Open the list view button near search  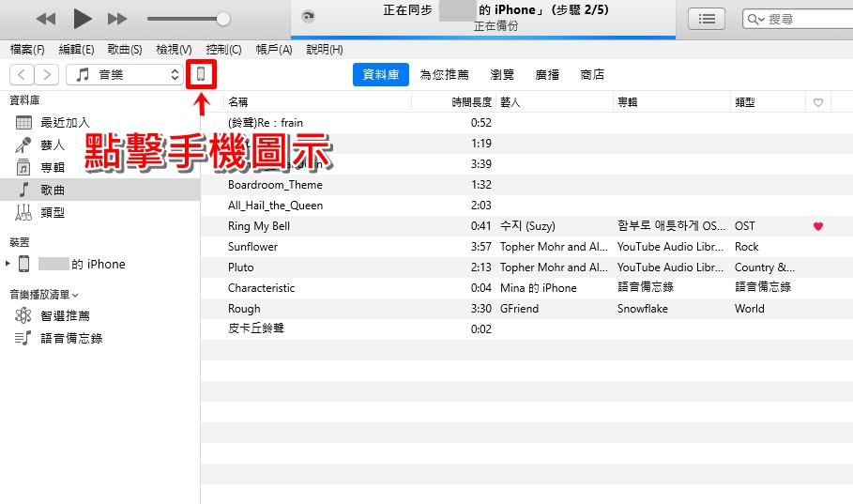[706, 19]
